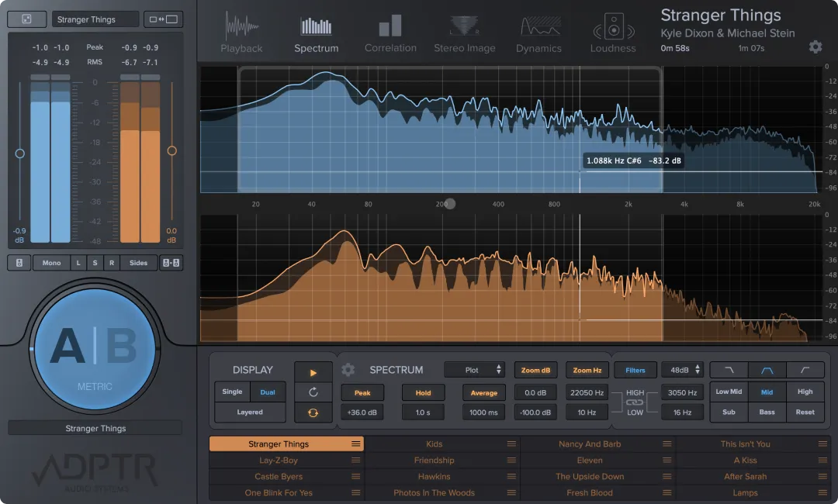Toggle the High/Low filter link chain icon

pos(635,402)
